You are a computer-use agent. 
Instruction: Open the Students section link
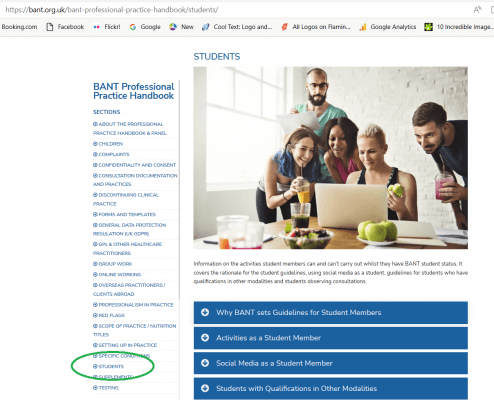[108, 367]
